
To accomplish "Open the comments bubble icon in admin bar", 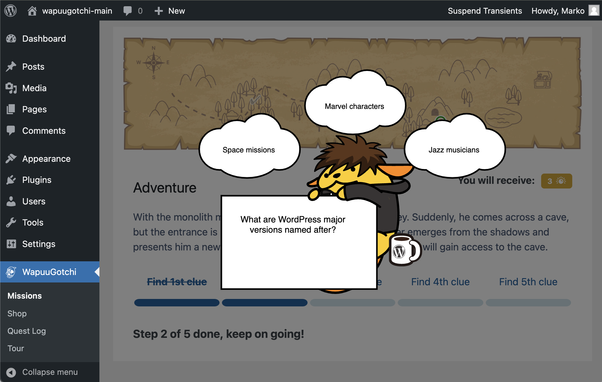I will coord(127,11).
